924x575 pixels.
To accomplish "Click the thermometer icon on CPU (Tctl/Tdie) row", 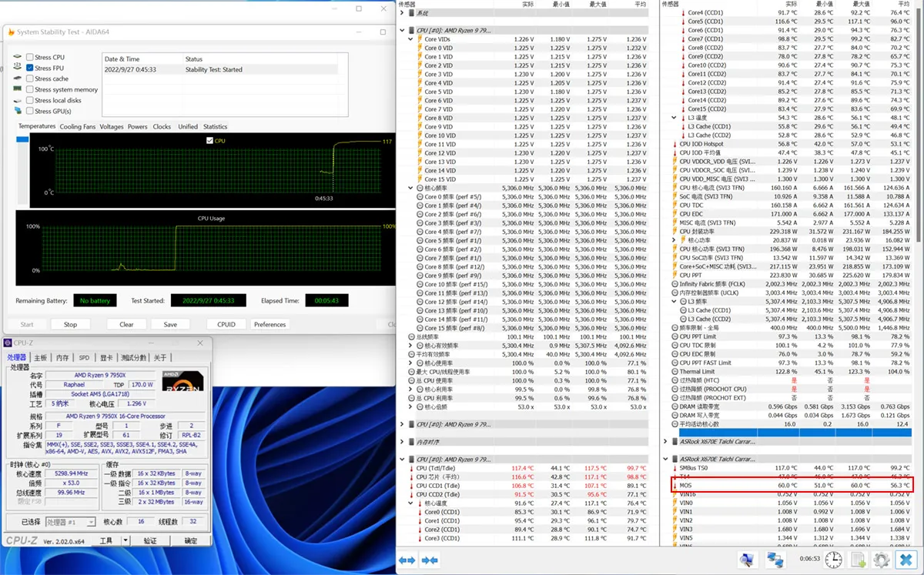I will coord(410,468).
